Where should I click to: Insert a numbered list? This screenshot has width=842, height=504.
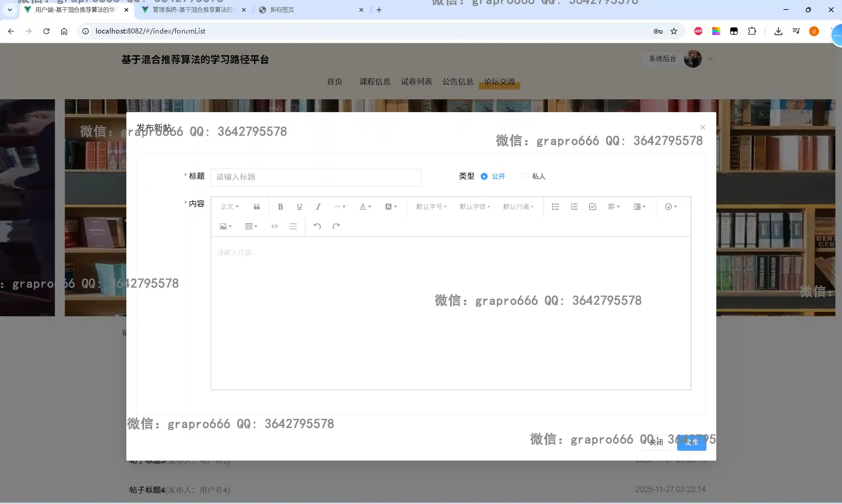pyautogui.click(x=574, y=206)
